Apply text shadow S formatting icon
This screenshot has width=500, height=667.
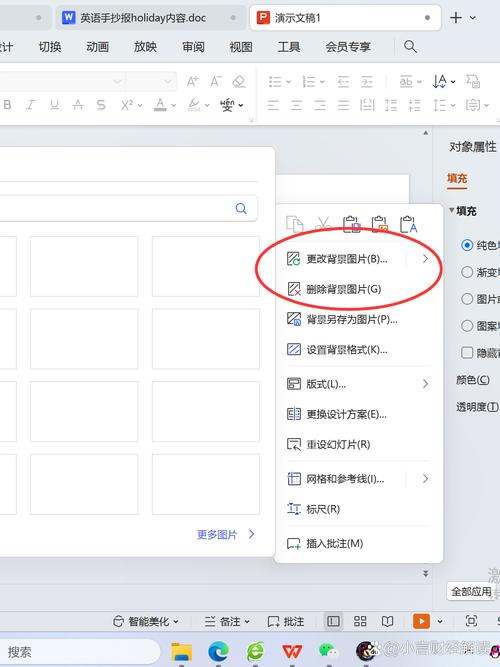pos(101,105)
